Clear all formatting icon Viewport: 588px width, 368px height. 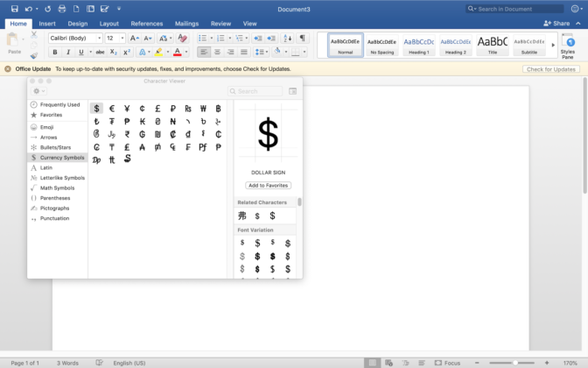(x=182, y=38)
